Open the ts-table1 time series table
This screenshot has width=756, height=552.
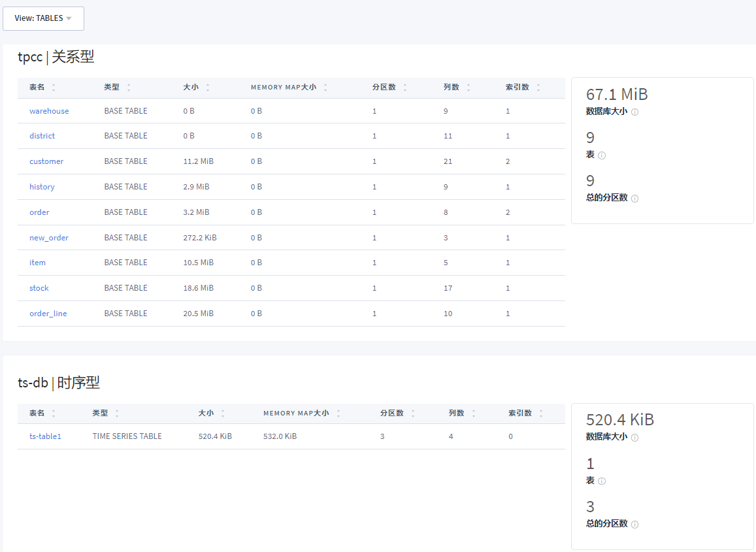click(45, 436)
